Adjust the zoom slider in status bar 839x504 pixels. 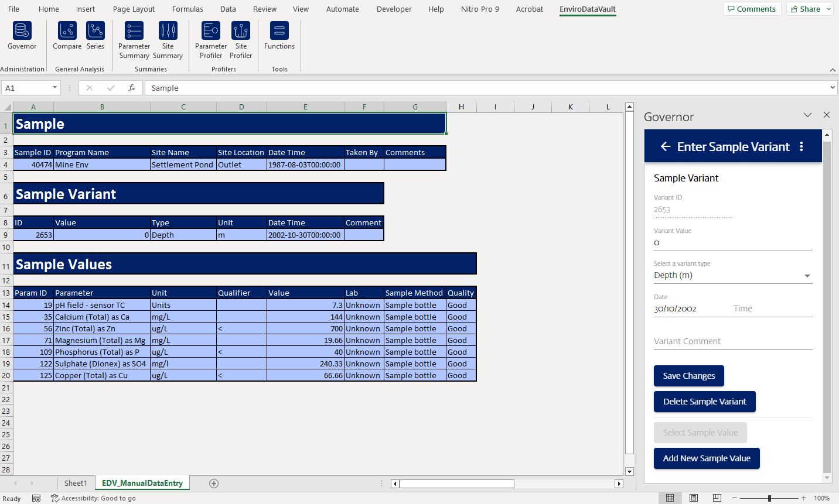pyautogui.click(x=769, y=498)
